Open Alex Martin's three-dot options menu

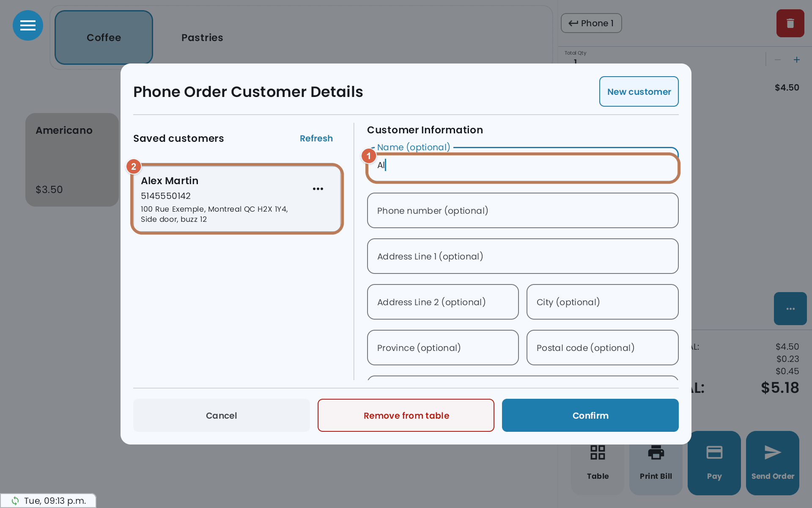(x=318, y=189)
